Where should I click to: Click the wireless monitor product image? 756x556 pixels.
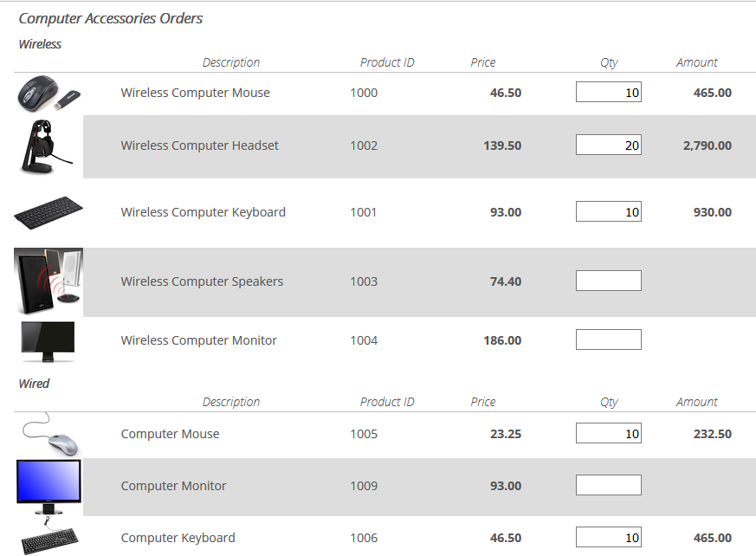coord(48,341)
